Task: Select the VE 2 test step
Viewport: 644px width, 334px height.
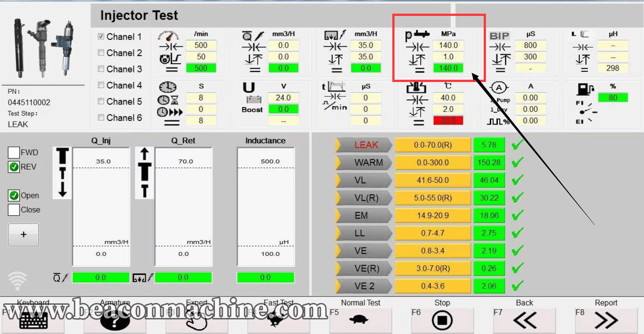Action: pyautogui.click(x=364, y=286)
